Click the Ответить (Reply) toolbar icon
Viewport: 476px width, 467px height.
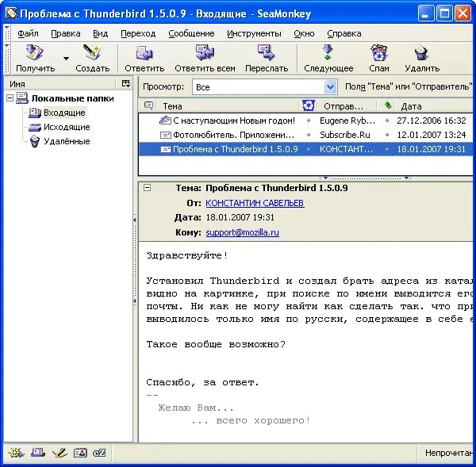pos(144,53)
